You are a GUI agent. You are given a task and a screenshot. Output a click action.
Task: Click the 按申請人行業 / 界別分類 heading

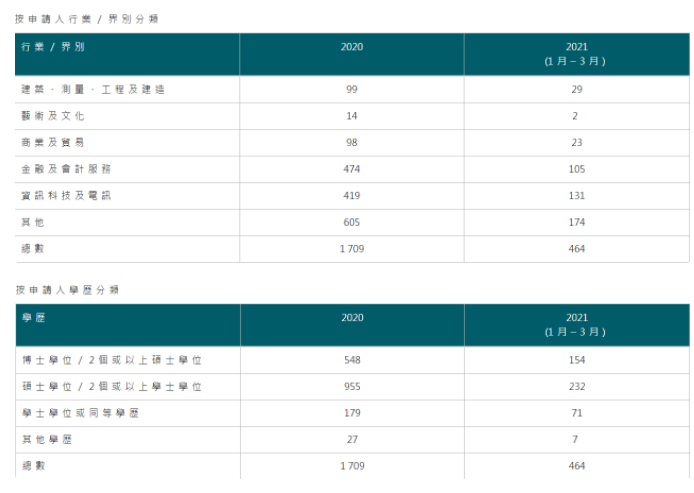coord(86,19)
